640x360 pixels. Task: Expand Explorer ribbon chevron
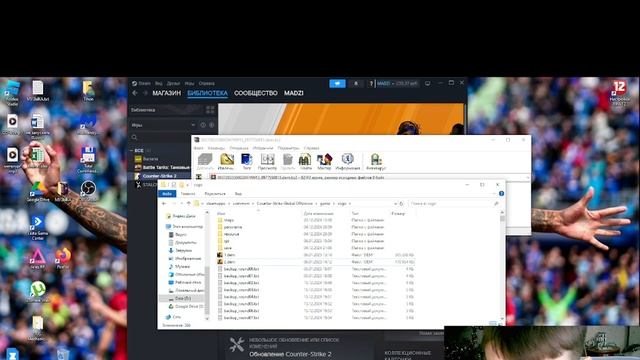click(x=494, y=193)
